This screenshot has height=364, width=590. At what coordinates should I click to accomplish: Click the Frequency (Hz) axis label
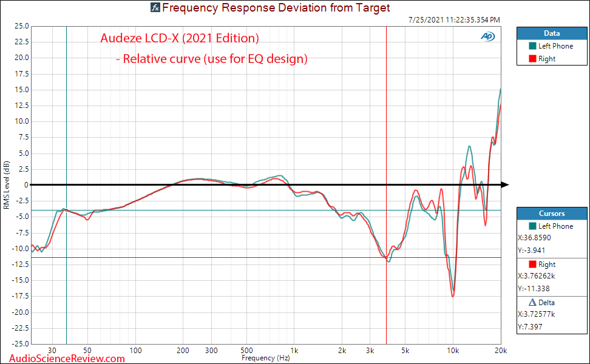click(266, 358)
